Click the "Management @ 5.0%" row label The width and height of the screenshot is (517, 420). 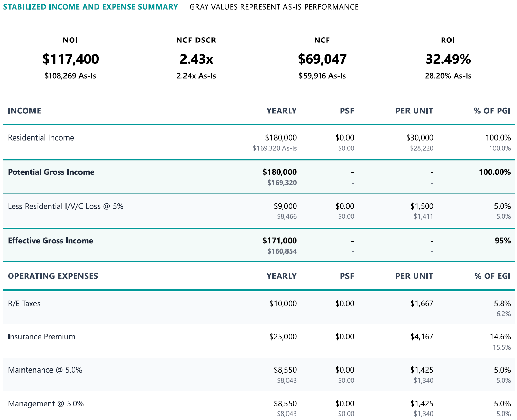tap(46, 404)
